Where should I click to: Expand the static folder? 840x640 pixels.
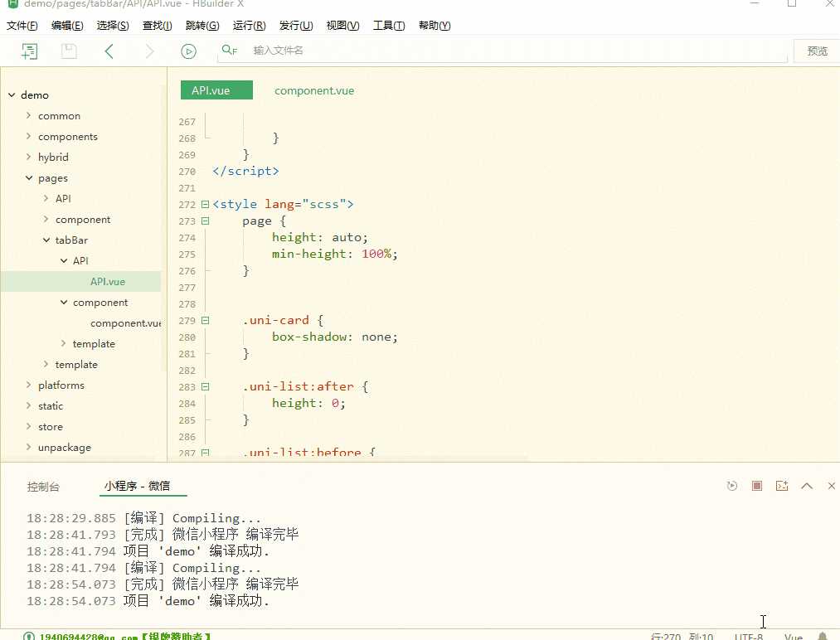click(29, 405)
